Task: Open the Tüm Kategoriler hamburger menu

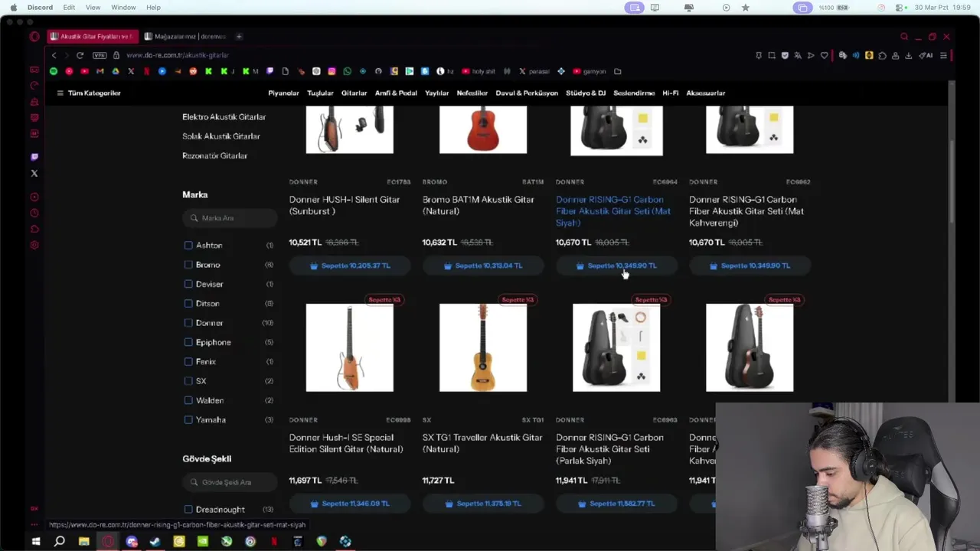Action: pos(88,93)
